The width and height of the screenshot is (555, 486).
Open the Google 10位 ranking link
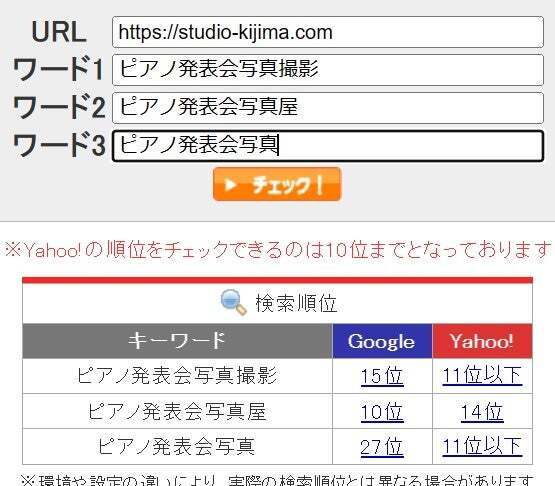[382, 412]
